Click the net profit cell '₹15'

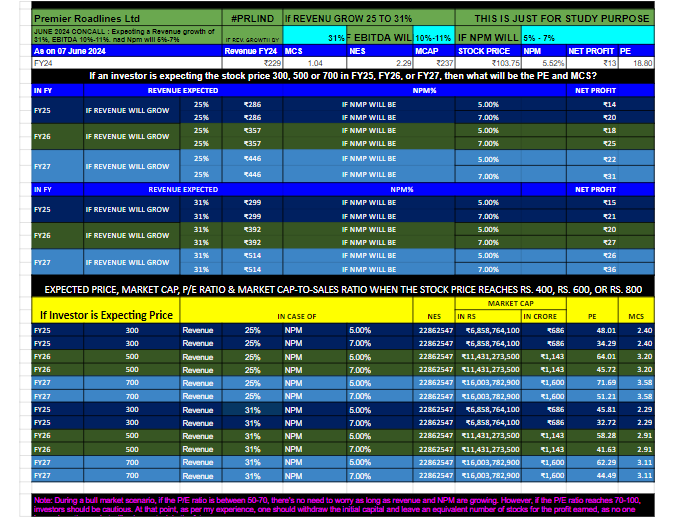(x=610, y=202)
